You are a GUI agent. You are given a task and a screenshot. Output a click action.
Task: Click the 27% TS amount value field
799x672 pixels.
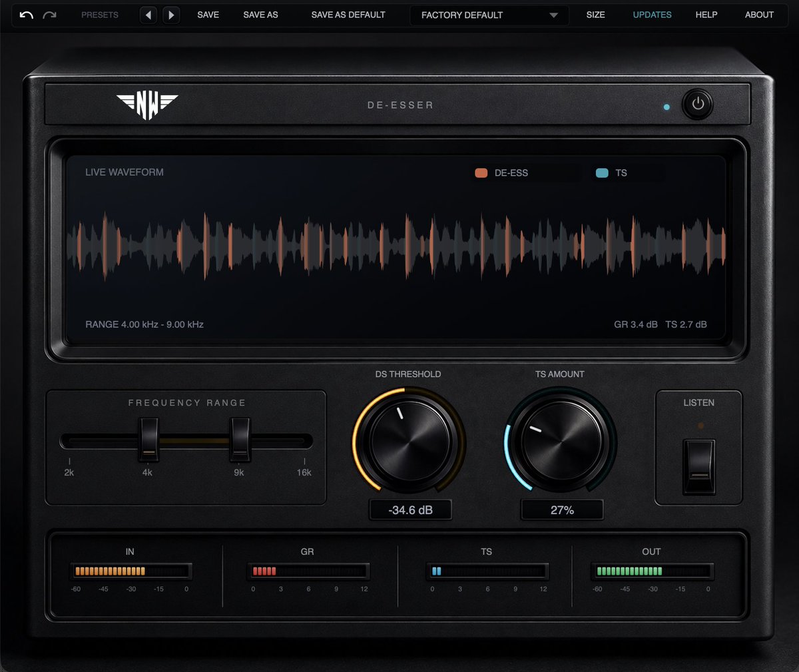pos(562,510)
